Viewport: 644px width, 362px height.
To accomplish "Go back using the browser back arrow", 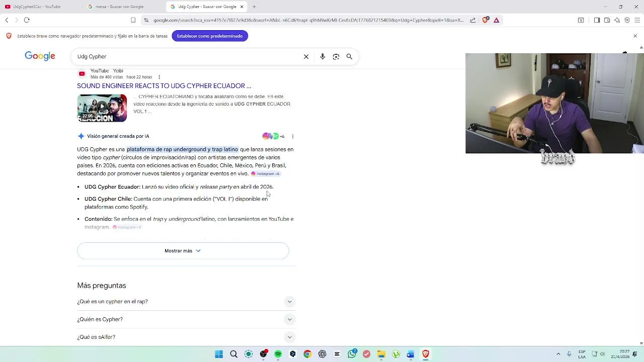I will tap(7, 20).
